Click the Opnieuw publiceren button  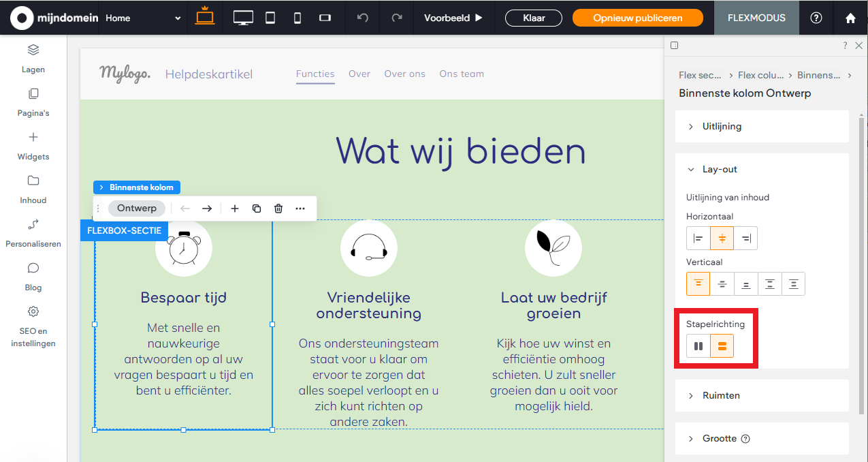(637, 18)
